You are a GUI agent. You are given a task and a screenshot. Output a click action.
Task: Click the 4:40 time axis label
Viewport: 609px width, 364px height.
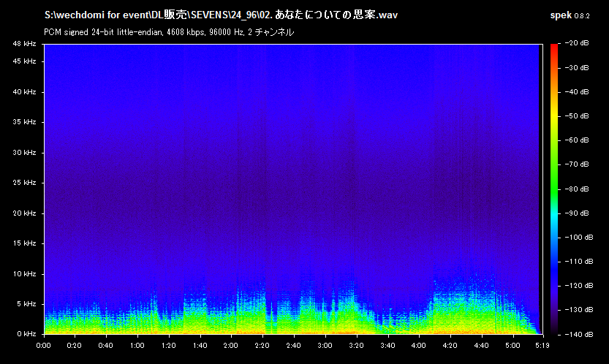pyautogui.click(x=482, y=346)
